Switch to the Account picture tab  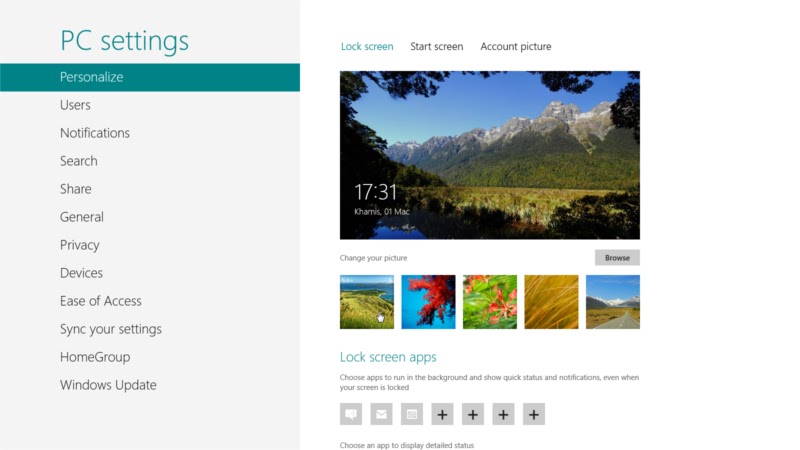516,46
